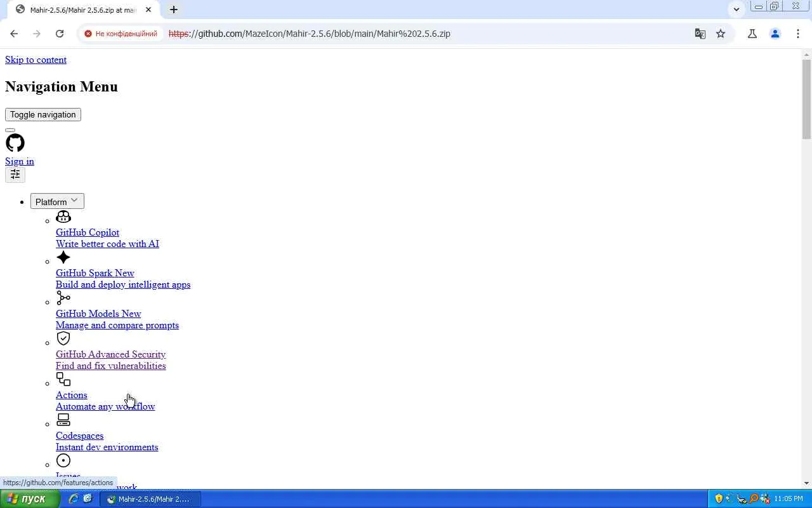Image resolution: width=812 pixels, height=508 pixels.
Task: Click the vertical scrollbar thumb
Action: click(806, 98)
